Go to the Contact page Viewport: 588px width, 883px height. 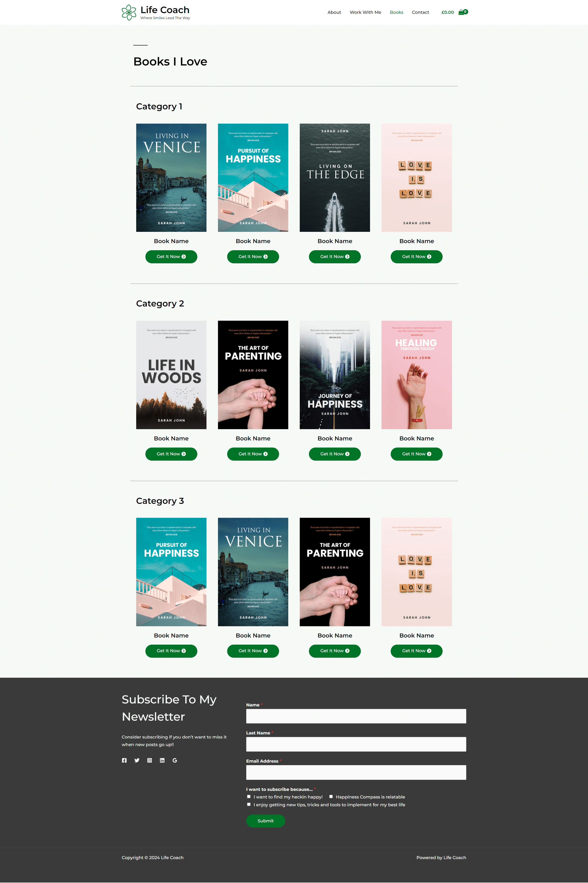[x=420, y=12]
